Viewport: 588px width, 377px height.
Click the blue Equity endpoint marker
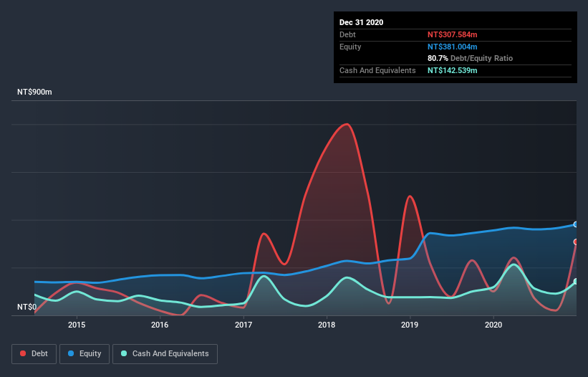tap(576, 224)
